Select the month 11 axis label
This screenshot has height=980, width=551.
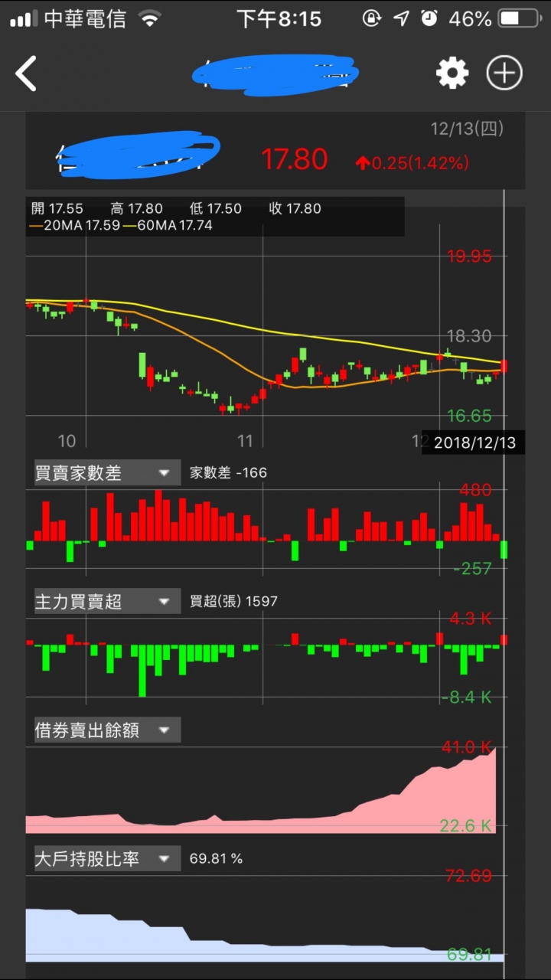point(245,440)
